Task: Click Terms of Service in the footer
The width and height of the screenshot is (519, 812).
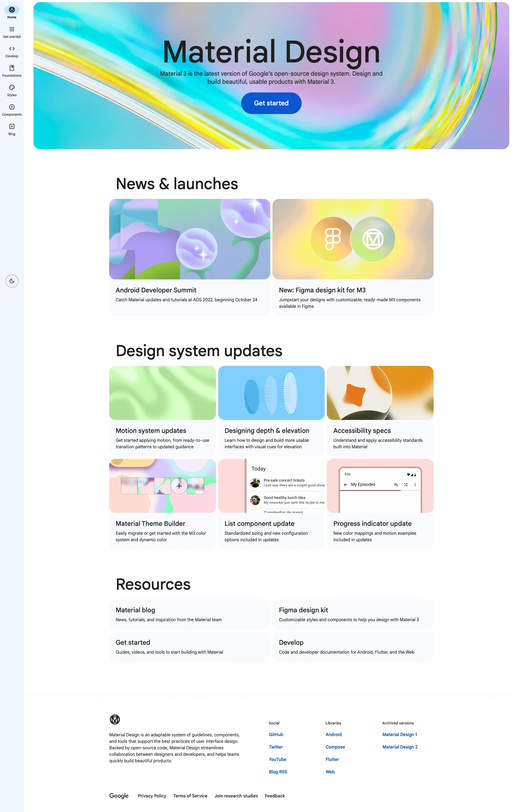Action: point(190,796)
